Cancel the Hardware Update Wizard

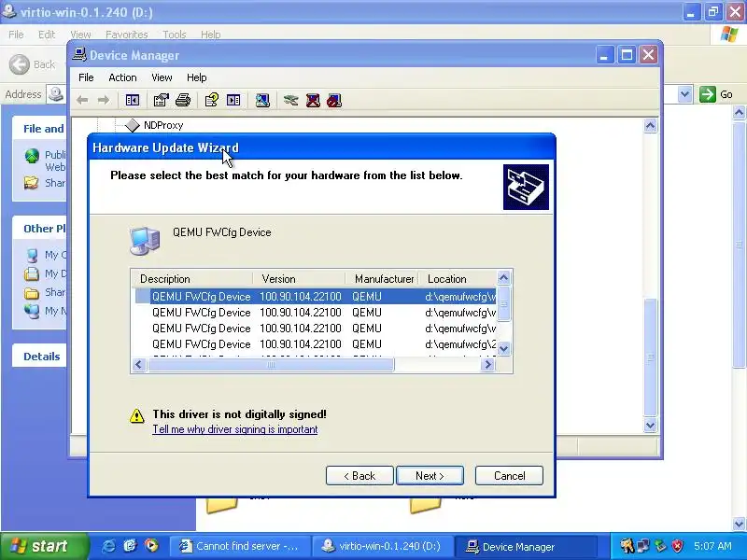(x=509, y=476)
